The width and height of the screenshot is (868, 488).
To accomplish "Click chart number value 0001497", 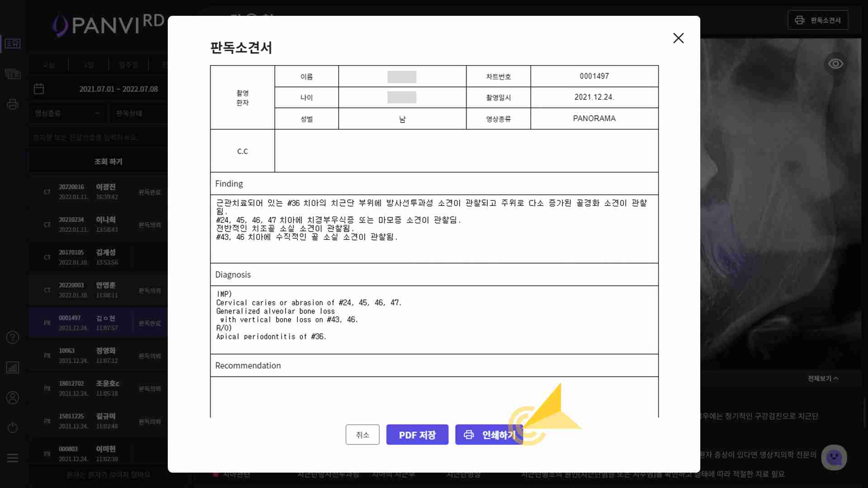I will click(x=594, y=76).
